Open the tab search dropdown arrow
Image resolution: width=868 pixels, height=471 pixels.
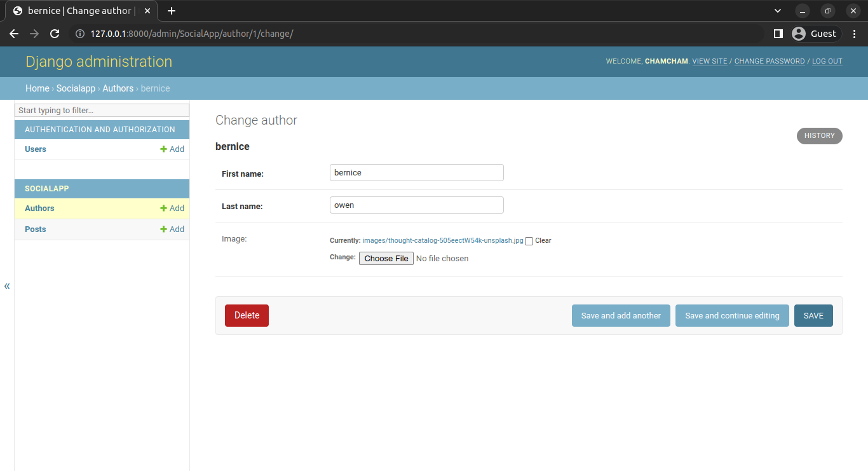pos(778,11)
